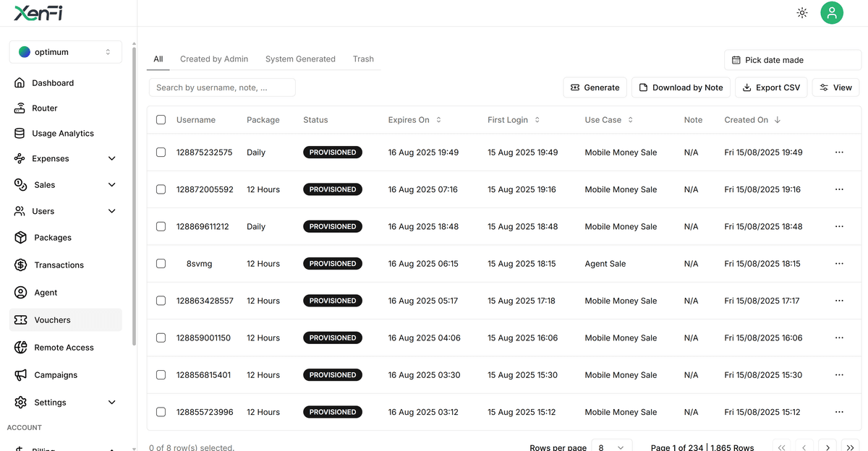Expand the Sales menu
Image resolution: width=868 pixels, height=451 pixels.
67,185
